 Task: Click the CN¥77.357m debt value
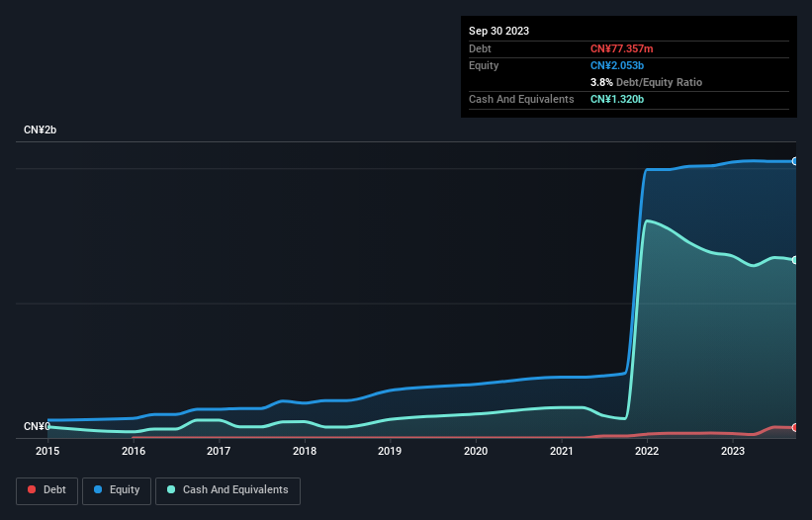pos(621,48)
